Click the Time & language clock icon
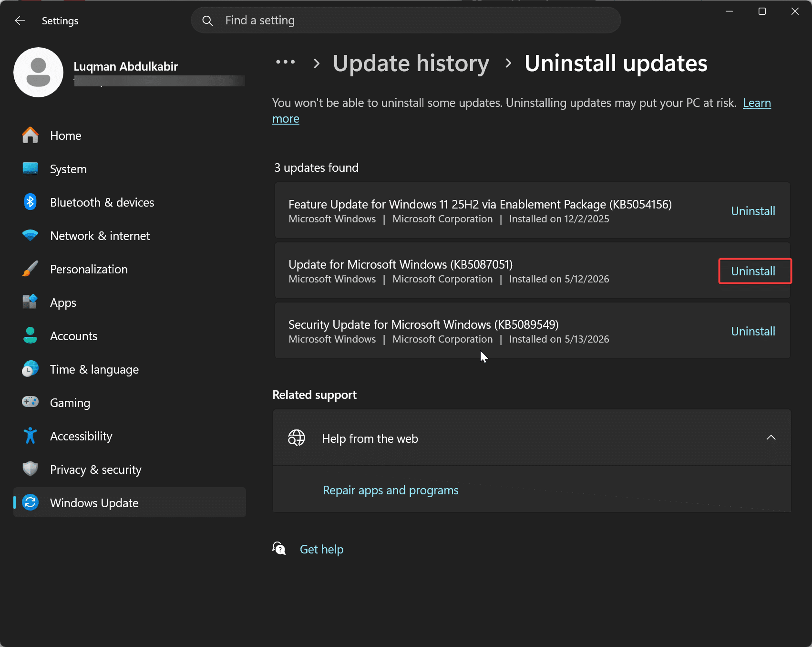Viewport: 812px width, 647px height. point(30,369)
